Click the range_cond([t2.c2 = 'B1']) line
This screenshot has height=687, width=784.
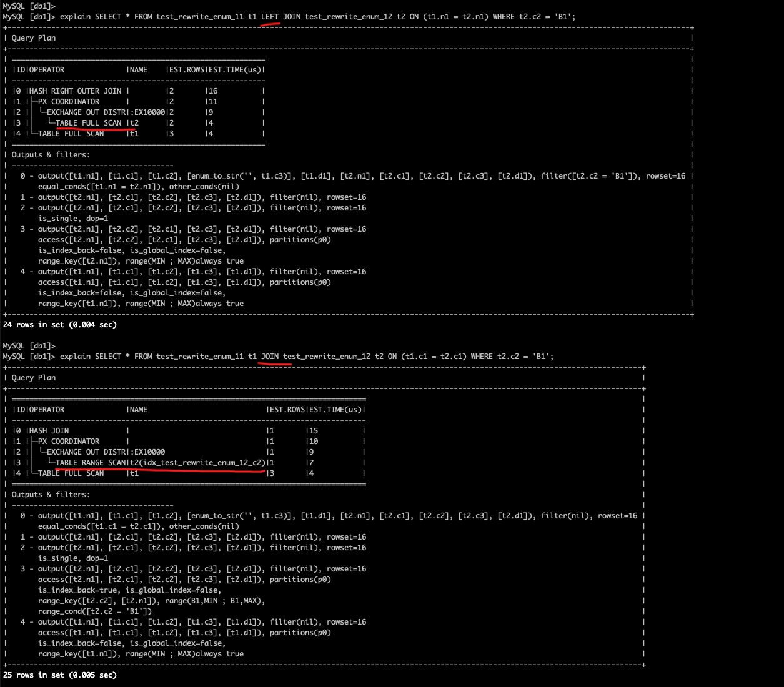95,611
